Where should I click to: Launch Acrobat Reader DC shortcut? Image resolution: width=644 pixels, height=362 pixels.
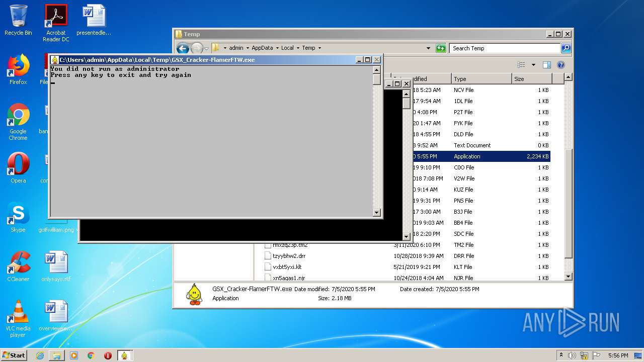pyautogui.click(x=56, y=23)
